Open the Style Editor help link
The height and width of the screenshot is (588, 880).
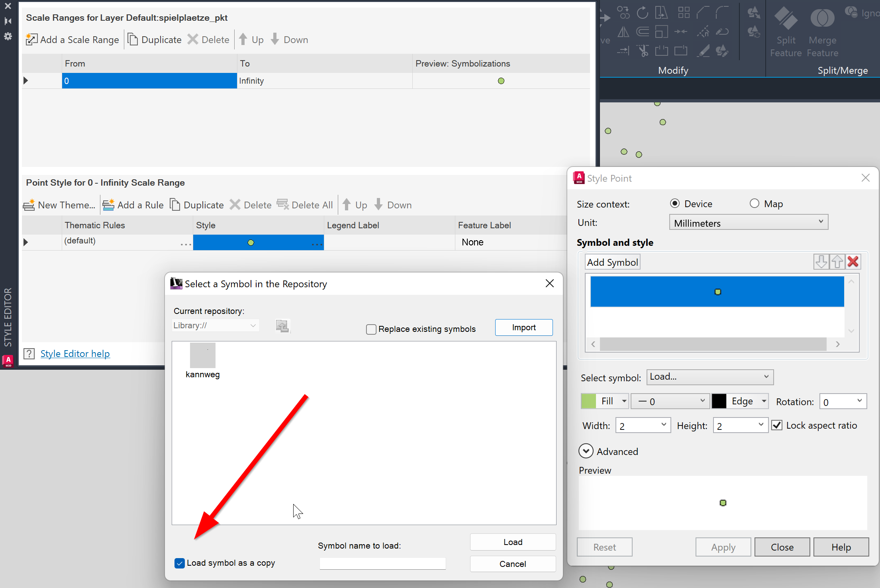coord(75,354)
